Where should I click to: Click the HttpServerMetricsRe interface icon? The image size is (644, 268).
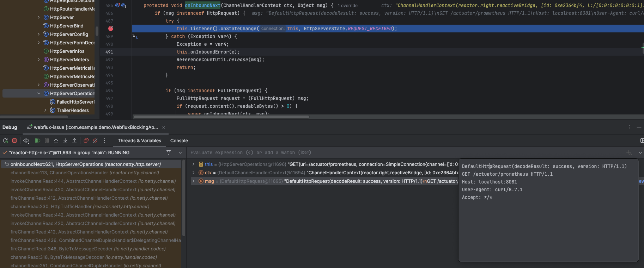pyautogui.click(x=46, y=76)
